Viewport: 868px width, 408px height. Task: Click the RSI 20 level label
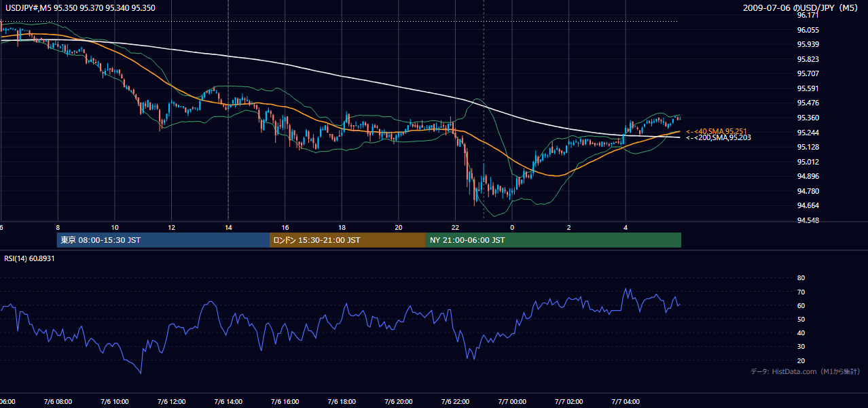pos(801,360)
